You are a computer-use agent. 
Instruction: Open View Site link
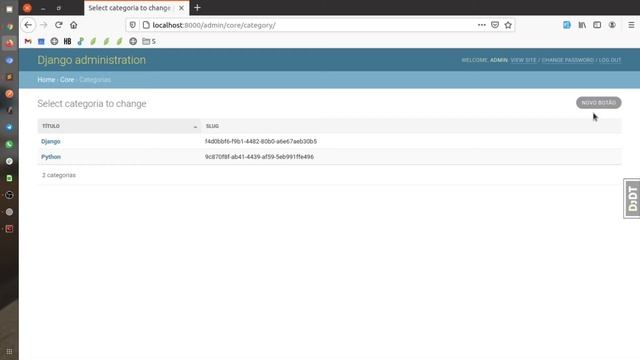(x=523, y=60)
